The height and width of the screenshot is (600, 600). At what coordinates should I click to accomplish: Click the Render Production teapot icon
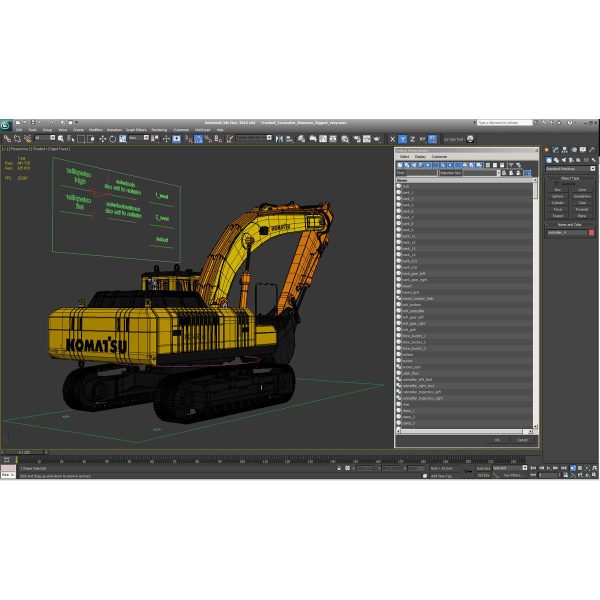[x=377, y=139]
